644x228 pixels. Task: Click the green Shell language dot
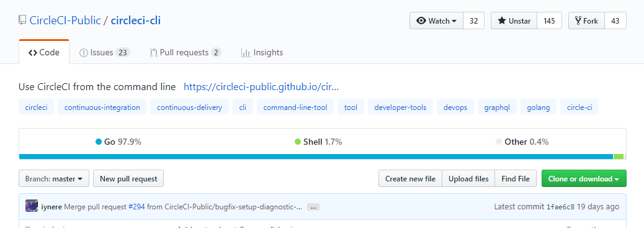coord(298,142)
